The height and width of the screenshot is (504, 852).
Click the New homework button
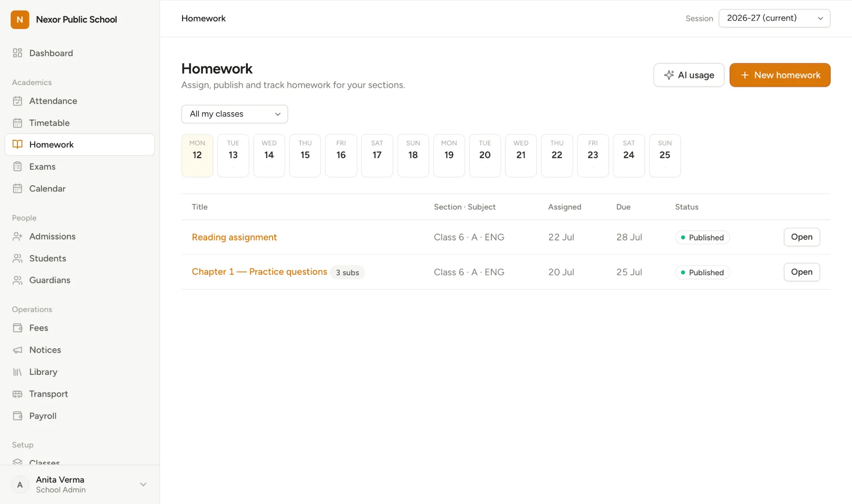[x=780, y=75]
